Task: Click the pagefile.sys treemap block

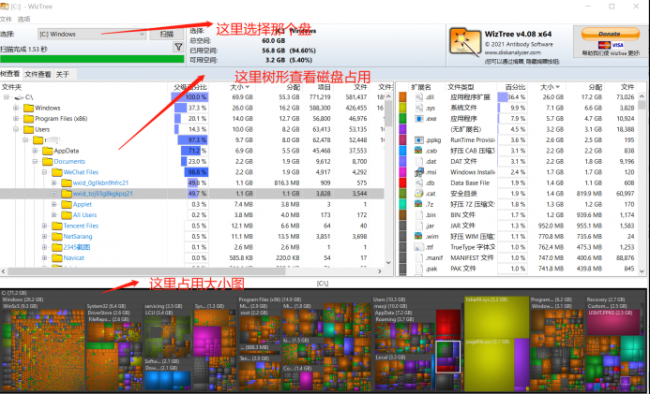Action: pos(490,365)
